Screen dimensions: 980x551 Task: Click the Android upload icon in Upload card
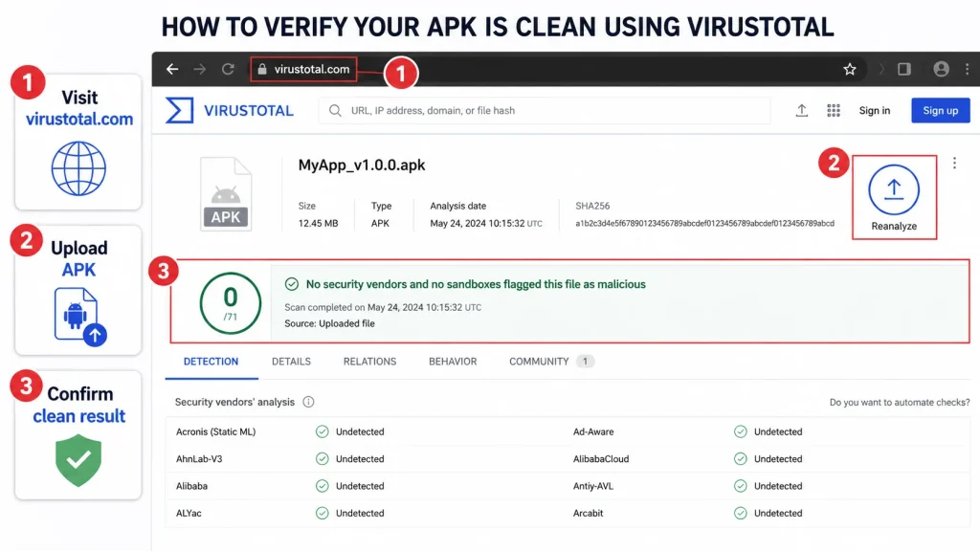(80, 317)
